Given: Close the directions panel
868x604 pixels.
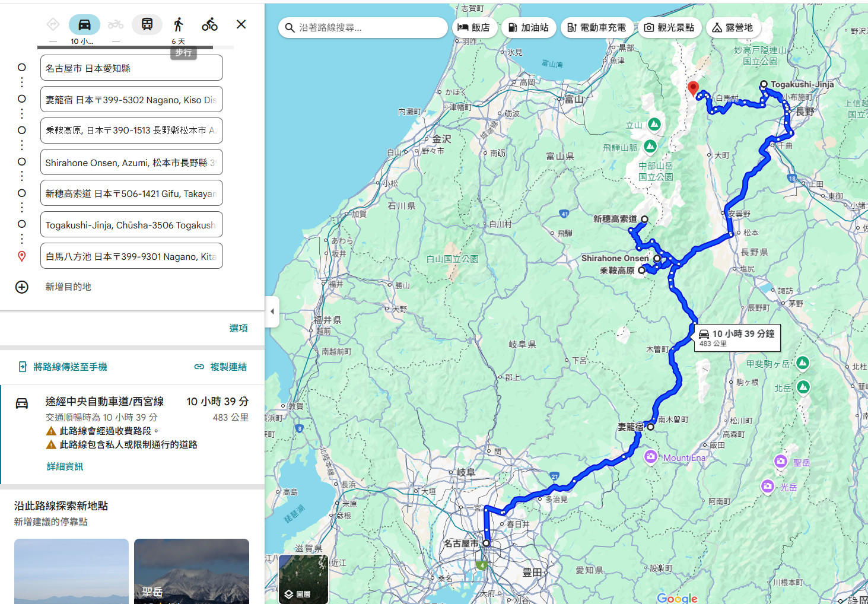Looking at the screenshot, I should tap(241, 24).
